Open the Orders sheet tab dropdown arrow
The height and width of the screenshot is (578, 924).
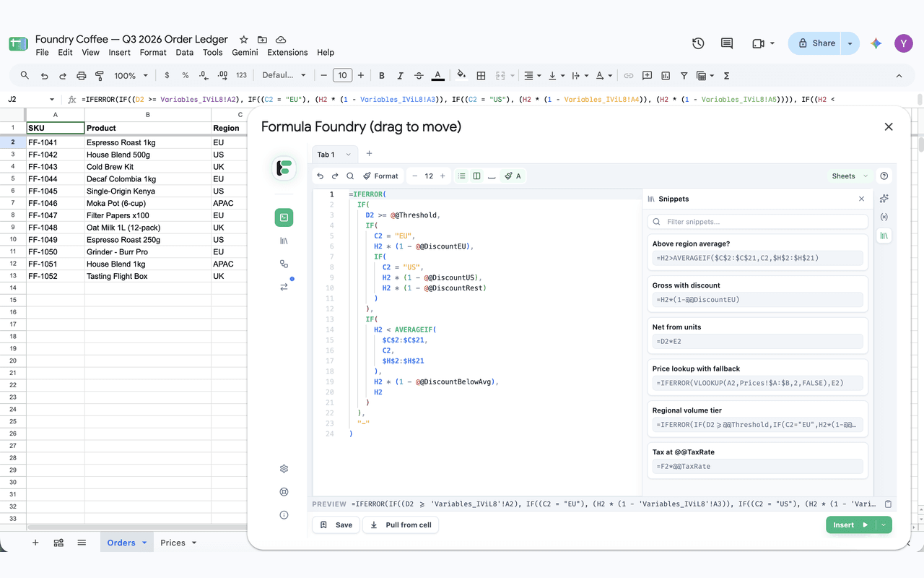click(144, 543)
